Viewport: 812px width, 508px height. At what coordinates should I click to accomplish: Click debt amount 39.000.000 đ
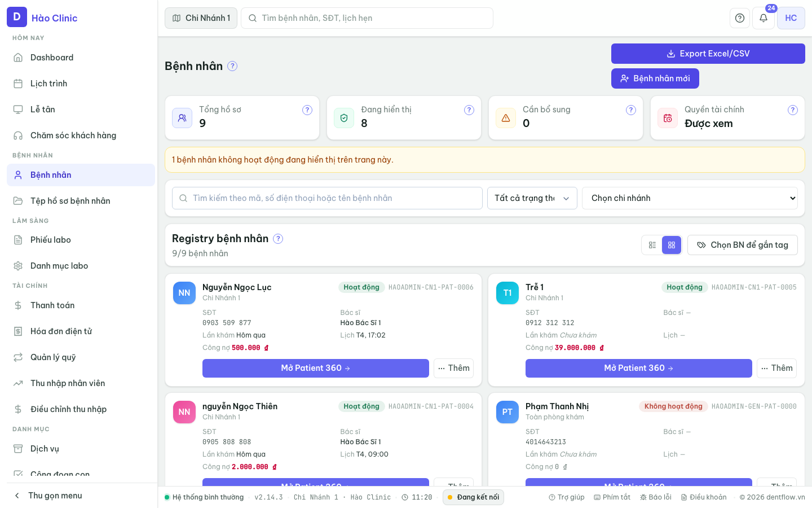coord(580,348)
